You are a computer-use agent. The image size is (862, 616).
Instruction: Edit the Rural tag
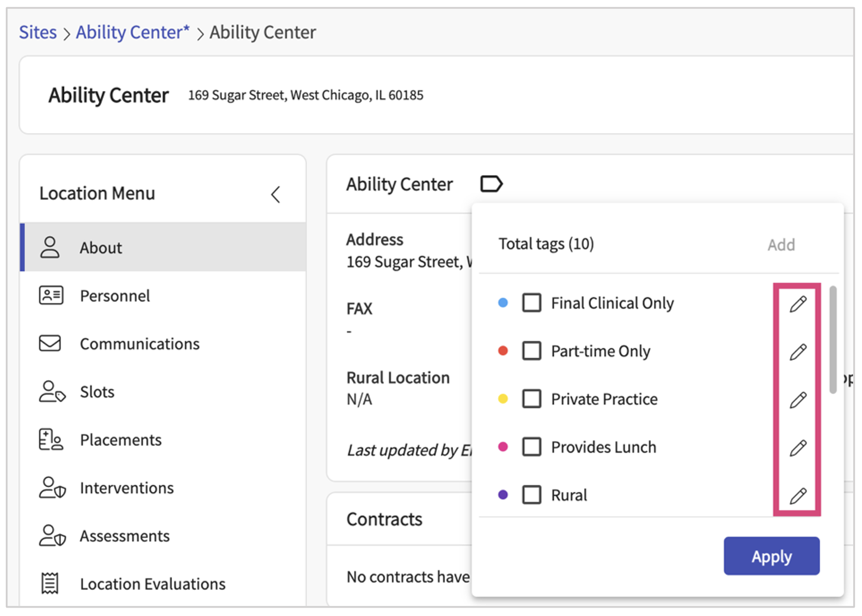[x=798, y=495]
